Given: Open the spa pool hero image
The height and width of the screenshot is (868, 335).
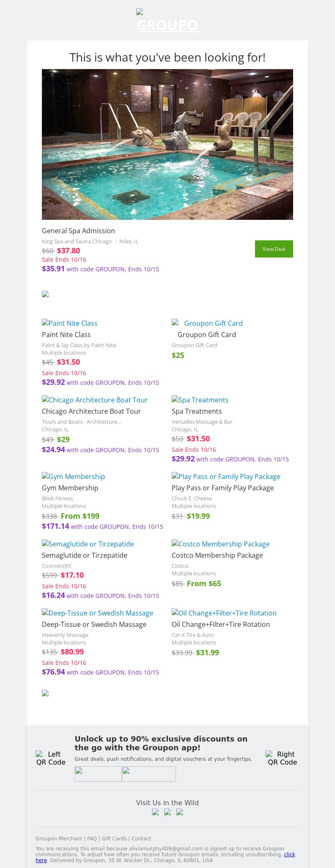Looking at the screenshot, I should tap(167, 144).
